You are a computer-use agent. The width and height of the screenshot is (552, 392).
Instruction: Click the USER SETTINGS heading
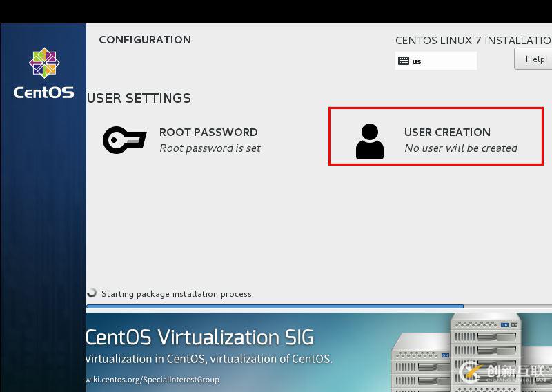(x=139, y=98)
